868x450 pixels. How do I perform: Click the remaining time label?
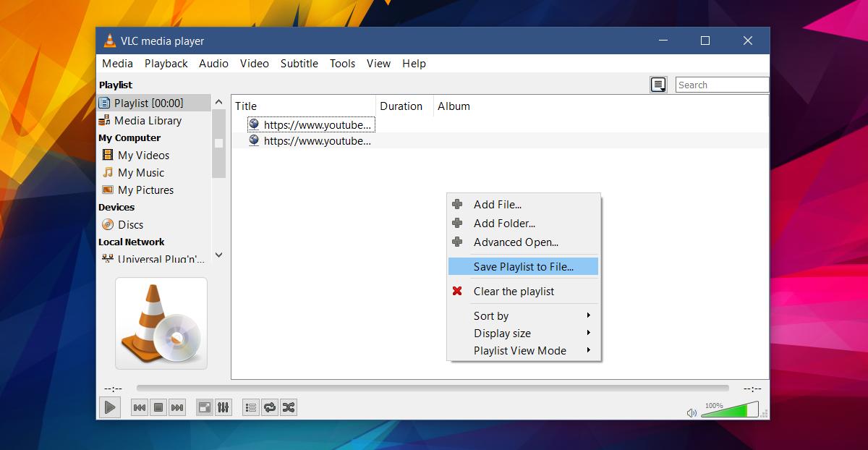[752, 389]
